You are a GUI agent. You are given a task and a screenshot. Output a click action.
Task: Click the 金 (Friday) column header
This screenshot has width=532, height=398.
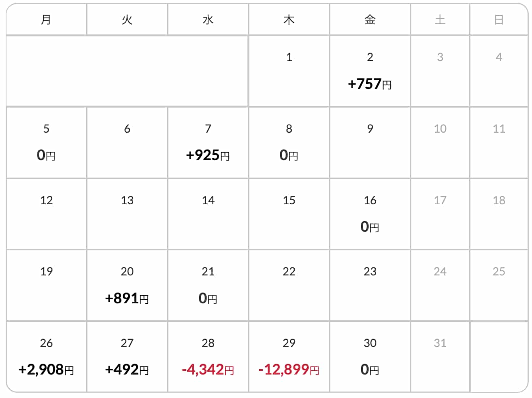[x=370, y=19]
